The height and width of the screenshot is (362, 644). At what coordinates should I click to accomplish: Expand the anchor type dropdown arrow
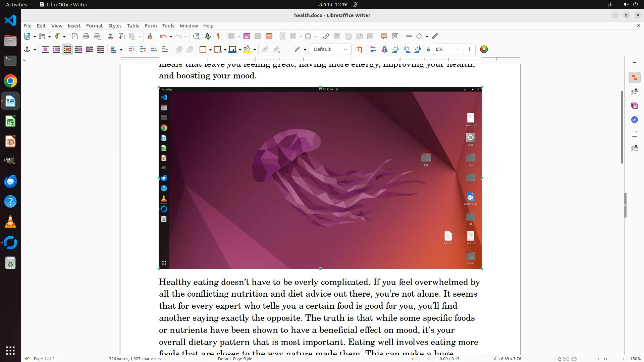click(x=35, y=50)
